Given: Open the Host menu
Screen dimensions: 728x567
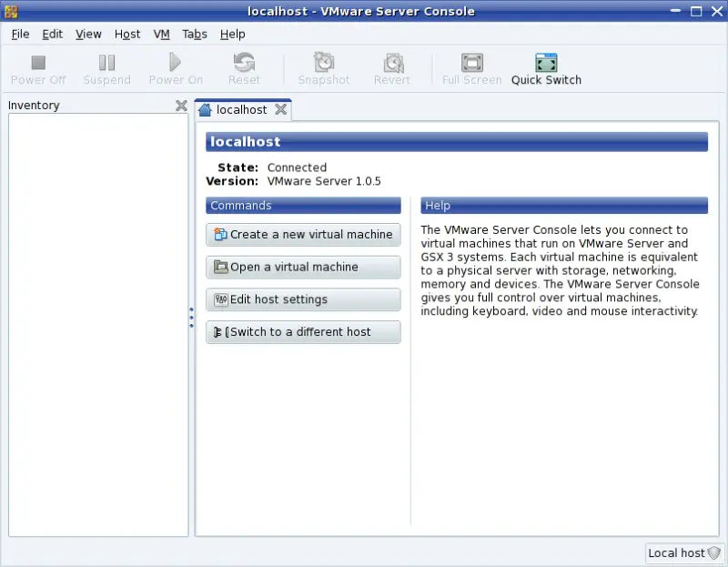Looking at the screenshot, I should point(127,35).
